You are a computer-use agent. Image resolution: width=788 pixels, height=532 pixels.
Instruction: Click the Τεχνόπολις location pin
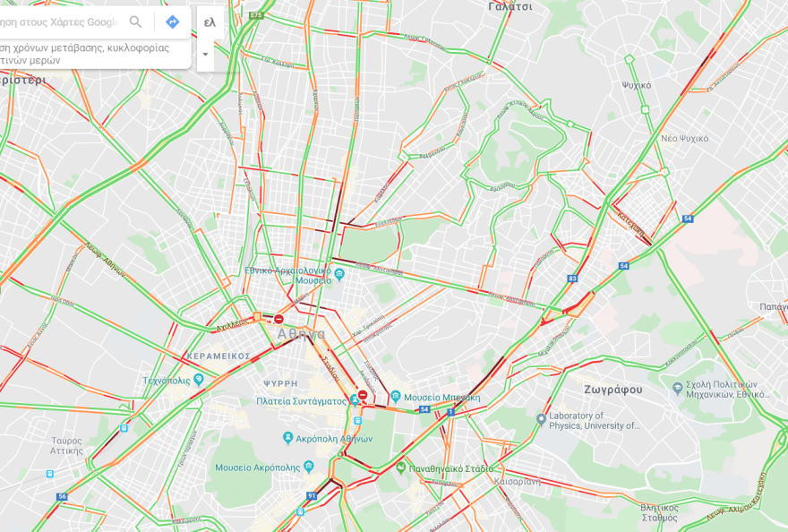[x=199, y=380]
